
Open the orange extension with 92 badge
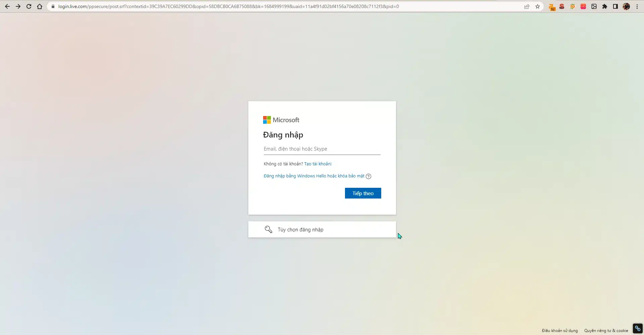(x=552, y=7)
